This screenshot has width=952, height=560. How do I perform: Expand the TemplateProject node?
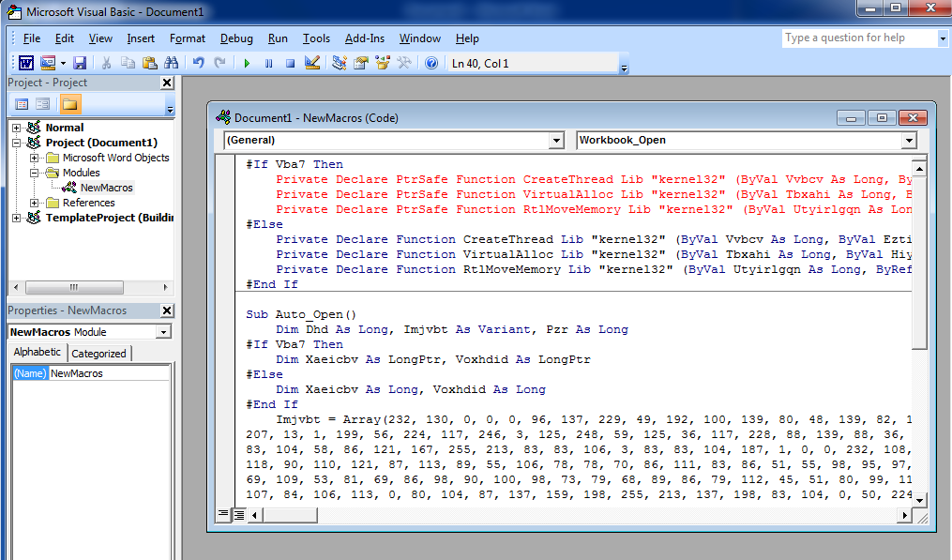pos(16,218)
